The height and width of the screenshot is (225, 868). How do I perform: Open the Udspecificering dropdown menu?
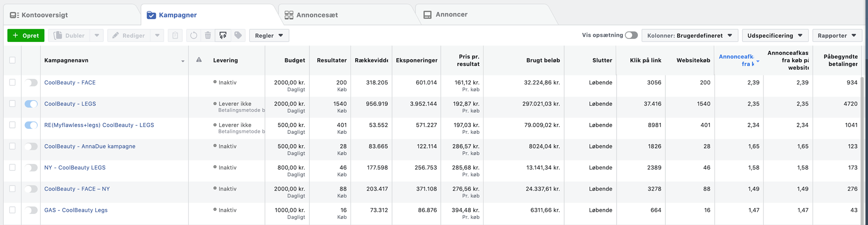[x=775, y=36]
